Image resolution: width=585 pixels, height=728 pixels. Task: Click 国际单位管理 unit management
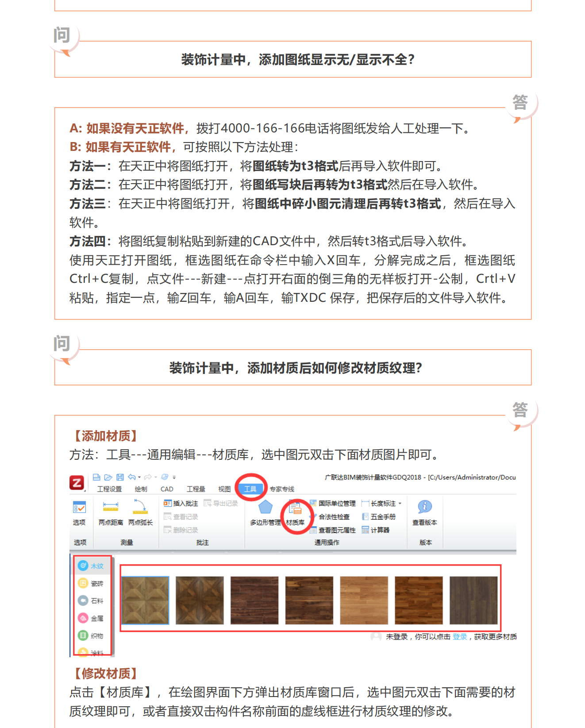(x=333, y=504)
